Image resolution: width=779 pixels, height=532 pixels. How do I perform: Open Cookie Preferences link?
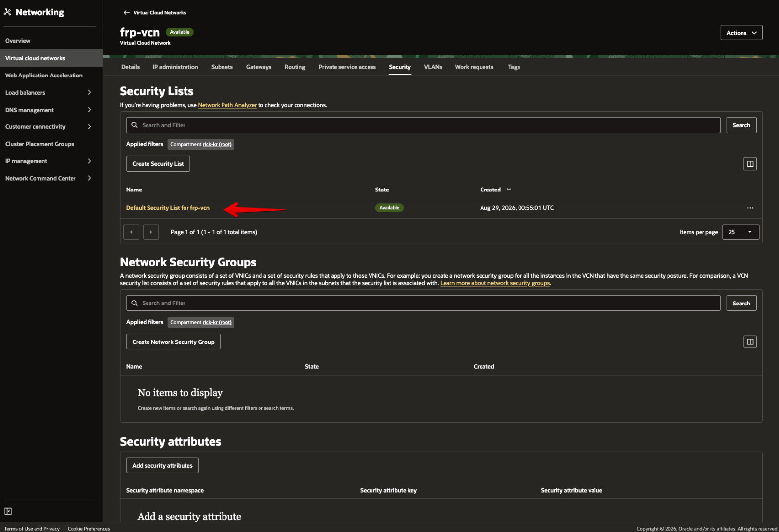tap(89, 529)
